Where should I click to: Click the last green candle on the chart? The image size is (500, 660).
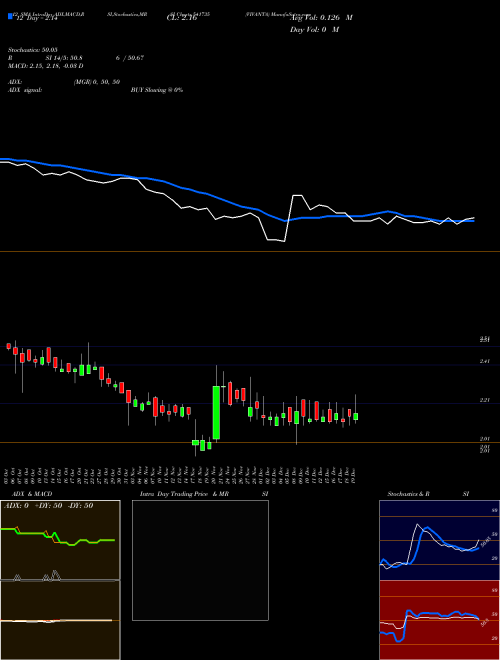[356, 416]
